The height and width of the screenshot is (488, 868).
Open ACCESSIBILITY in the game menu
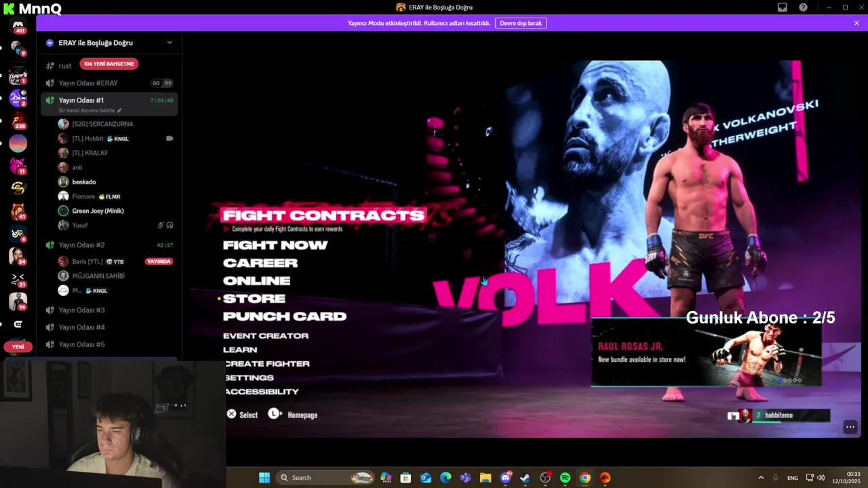point(262,392)
